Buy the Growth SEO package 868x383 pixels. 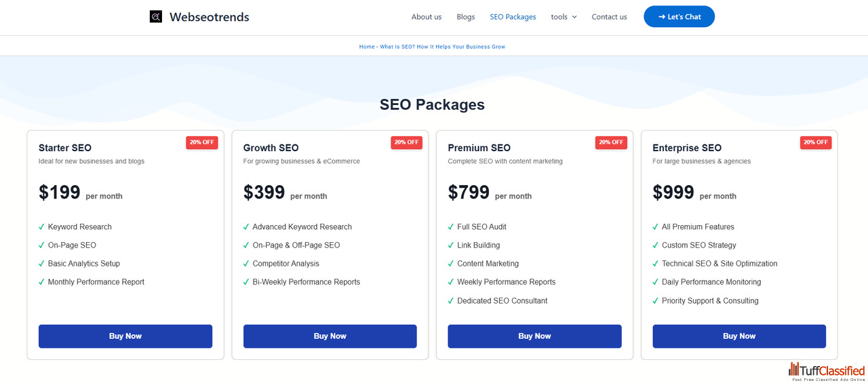tap(330, 336)
